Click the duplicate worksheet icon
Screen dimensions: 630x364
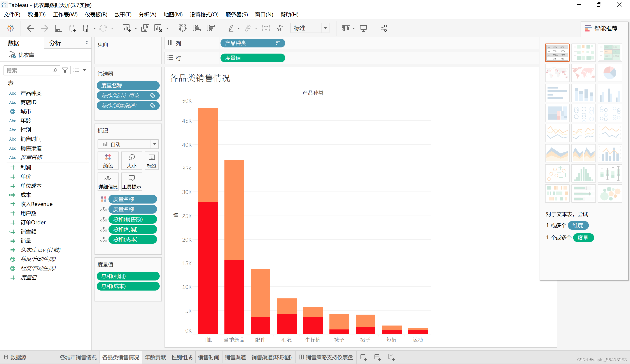pos(145,28)
